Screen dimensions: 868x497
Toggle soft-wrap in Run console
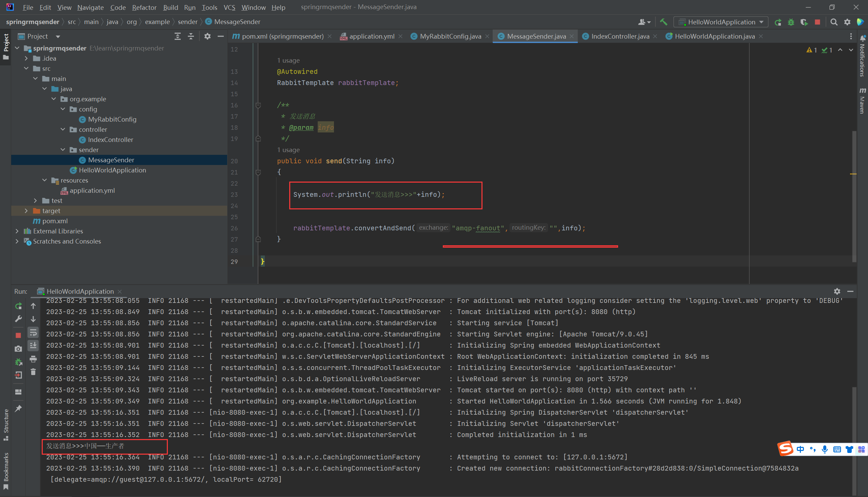(x=33, y=332)
